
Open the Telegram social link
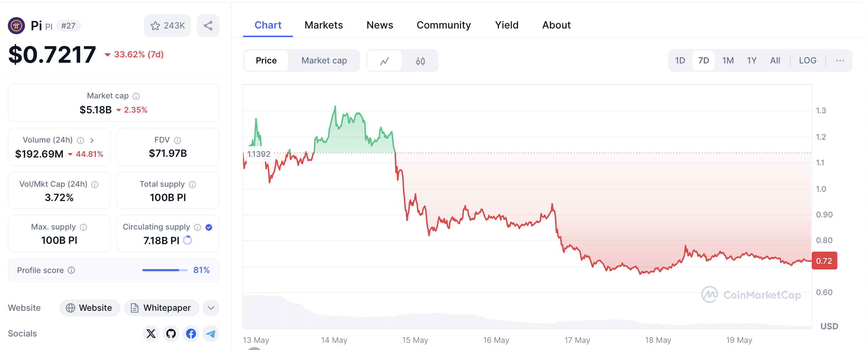(211, 334)
